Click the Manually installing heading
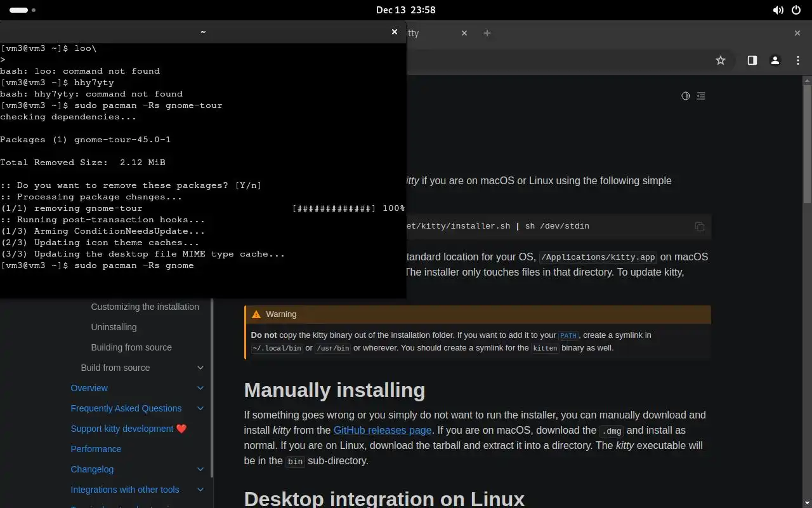This screenshot has width=812, height=508. pos(334,389)
